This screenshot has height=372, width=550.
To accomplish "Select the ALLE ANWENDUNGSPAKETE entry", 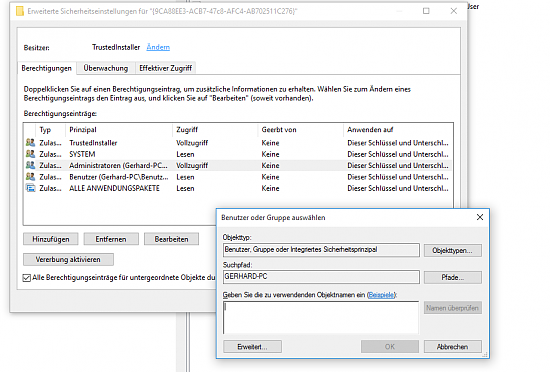I will click(x=114, y=188).
